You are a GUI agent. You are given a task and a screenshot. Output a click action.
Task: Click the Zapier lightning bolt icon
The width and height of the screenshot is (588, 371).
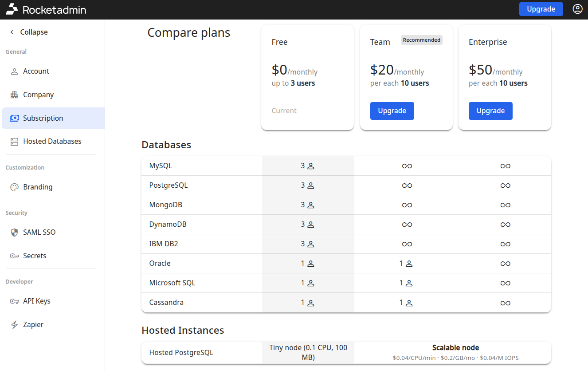click(15, 325)
